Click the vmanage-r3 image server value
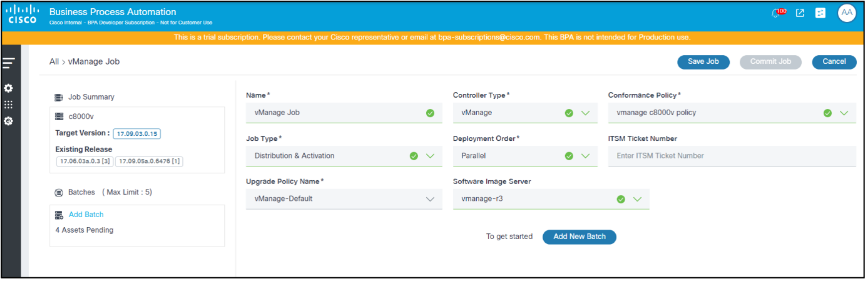This screenshot has width=868, height=281. coord(481,199)
